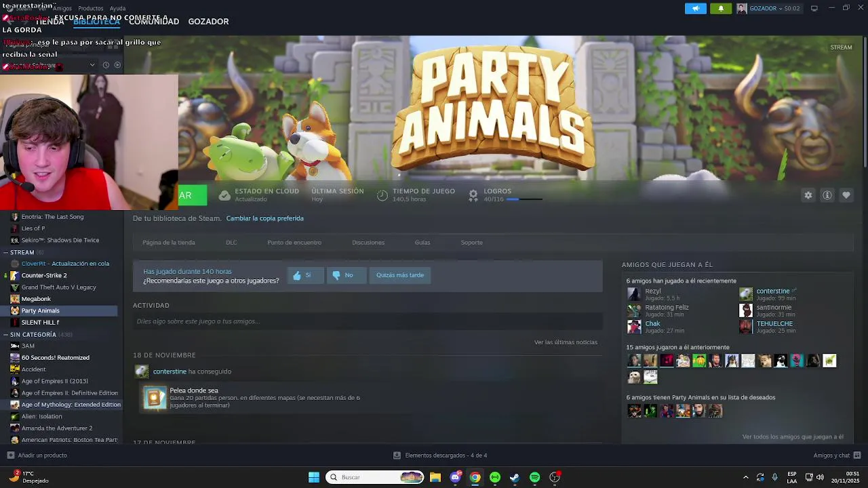Open the Ayuda menu
This screenshot has height=488, width=868.
118,8
